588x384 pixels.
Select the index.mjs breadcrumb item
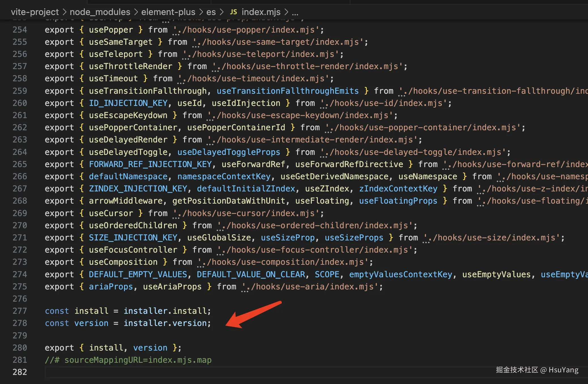click(x=261, y=12)
